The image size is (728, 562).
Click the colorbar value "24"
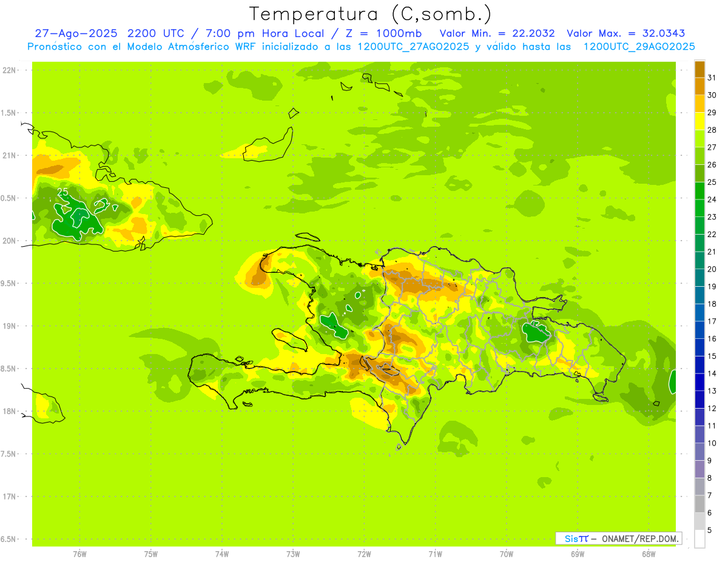pyautogui.click(x=712, y=199)
